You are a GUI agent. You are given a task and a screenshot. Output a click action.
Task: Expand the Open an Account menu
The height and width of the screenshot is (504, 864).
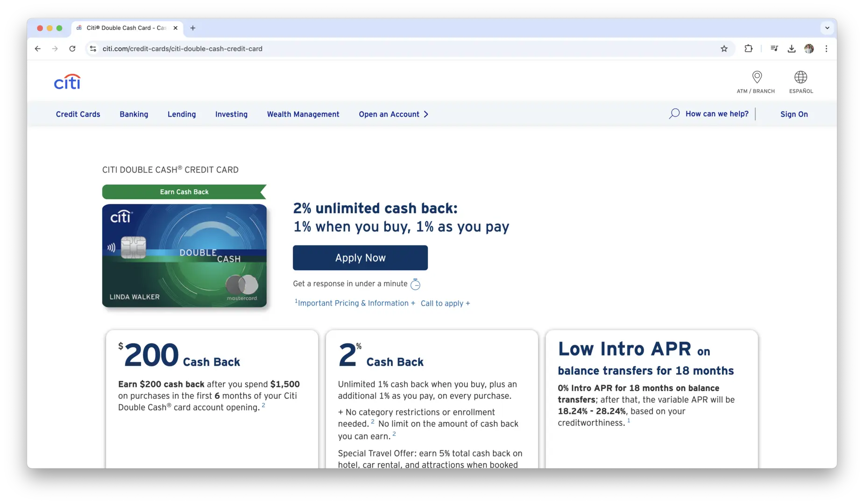[393, 114]
